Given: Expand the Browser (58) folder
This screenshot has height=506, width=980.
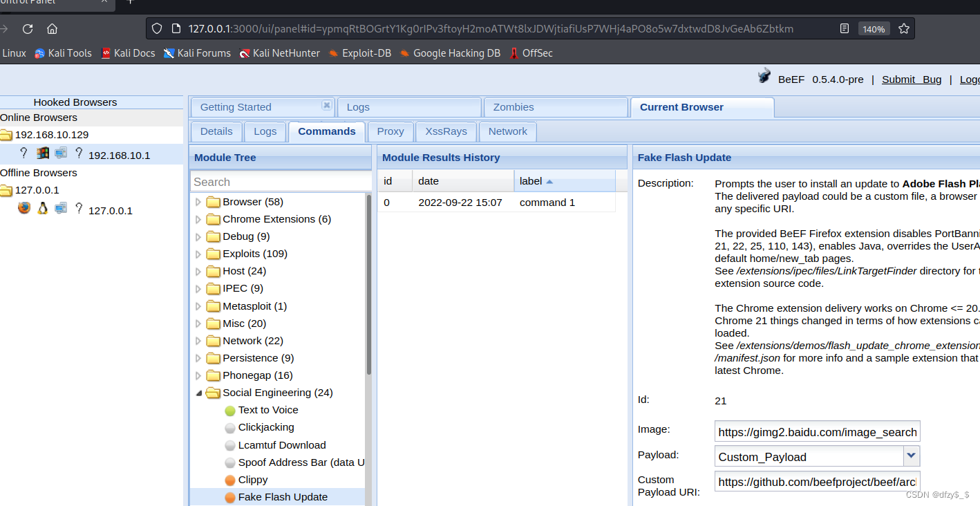Looking at the screenshot, I should [198, 202].
